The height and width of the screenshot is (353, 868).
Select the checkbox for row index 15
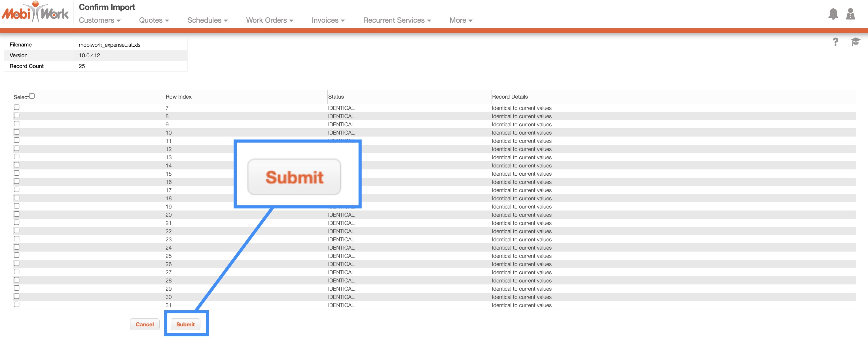(16, 173)
